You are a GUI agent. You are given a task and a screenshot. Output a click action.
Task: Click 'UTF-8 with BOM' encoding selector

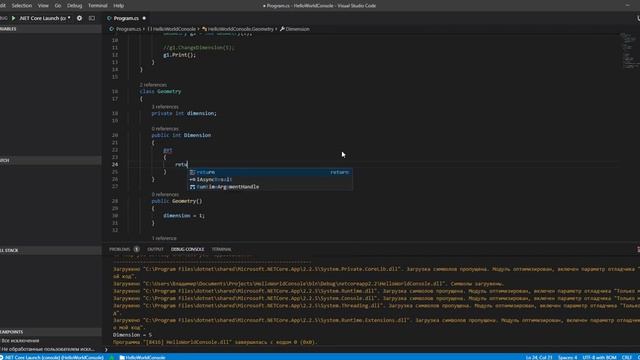tap(599, 357)
